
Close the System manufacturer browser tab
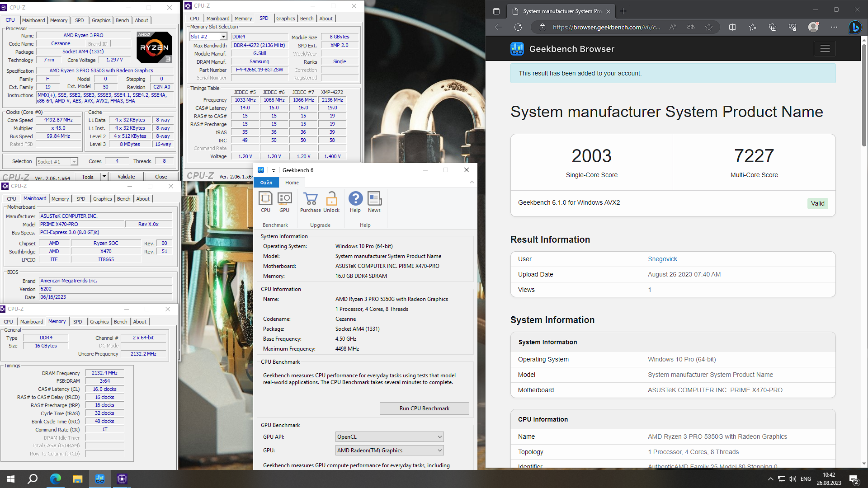608,11
